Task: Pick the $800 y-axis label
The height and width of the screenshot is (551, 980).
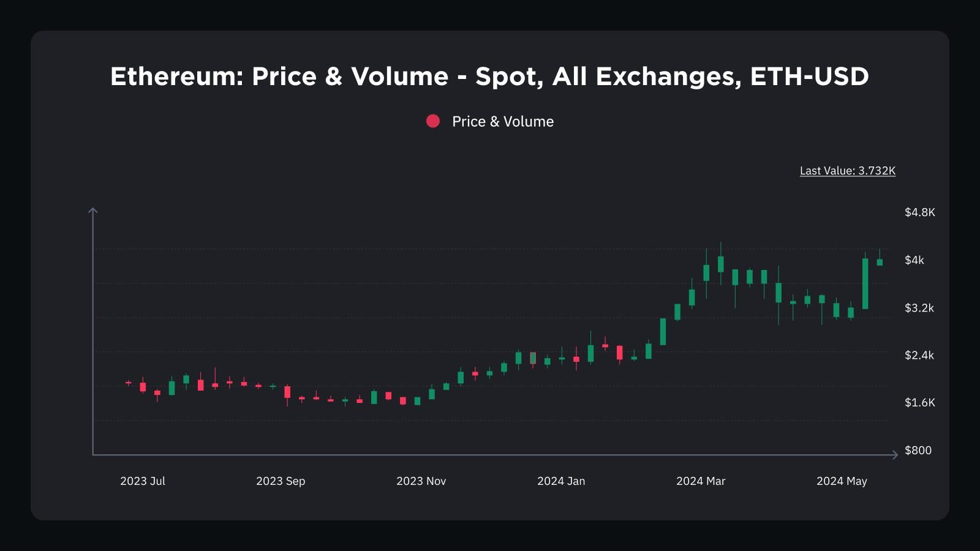Action: [918, 451]
